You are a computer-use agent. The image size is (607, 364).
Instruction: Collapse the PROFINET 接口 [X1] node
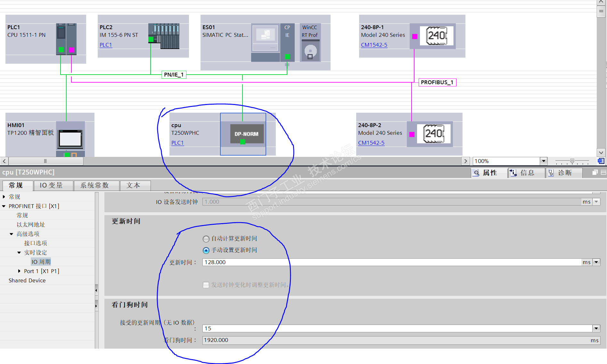coord(4,206)
